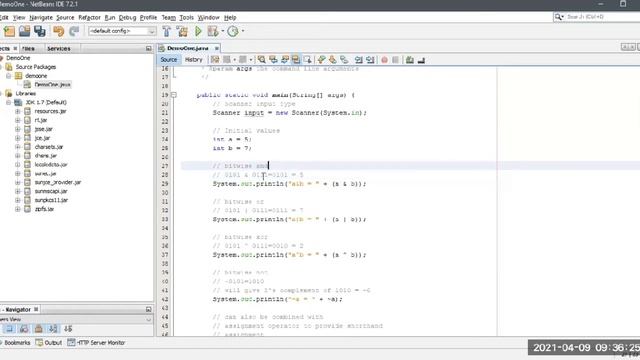Select DemoOne.java in the project tree
The width and height of the screenshot is (640, 360).
[x=52, y=84]
